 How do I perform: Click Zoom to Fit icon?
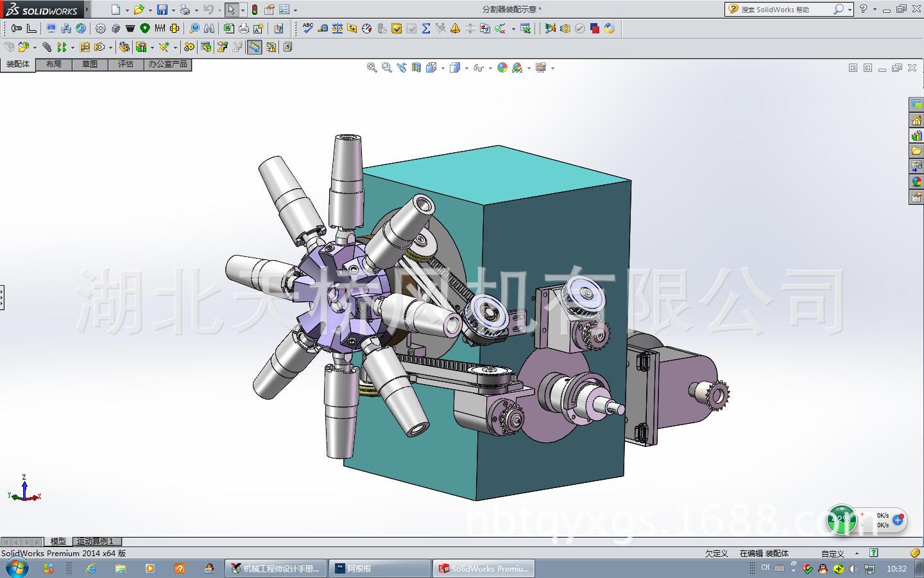click(x=372, y=67)
